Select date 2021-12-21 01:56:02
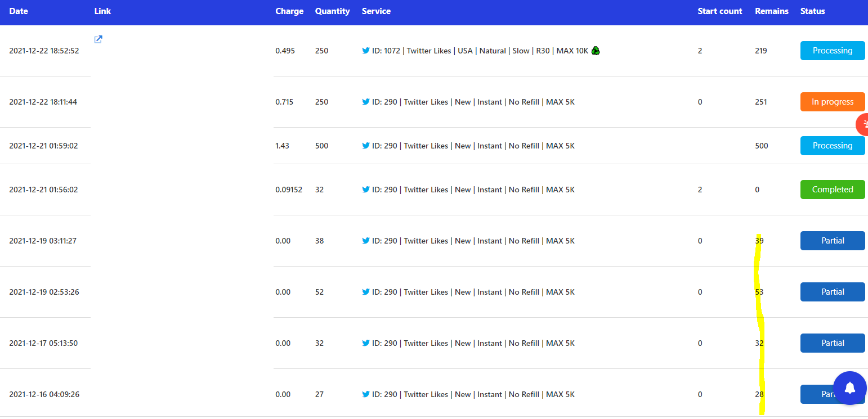The width and height of the screenshot is (868, 419). tap(43, 190)
